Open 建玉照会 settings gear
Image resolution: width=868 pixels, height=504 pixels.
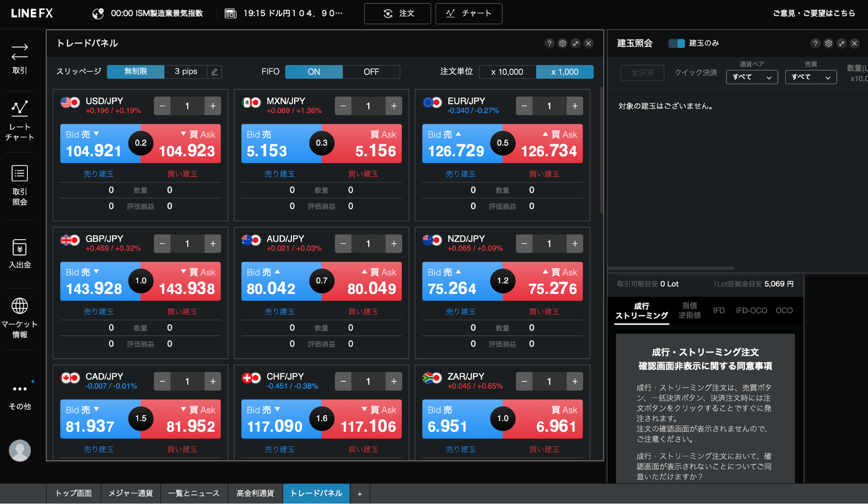coord(828,43)
